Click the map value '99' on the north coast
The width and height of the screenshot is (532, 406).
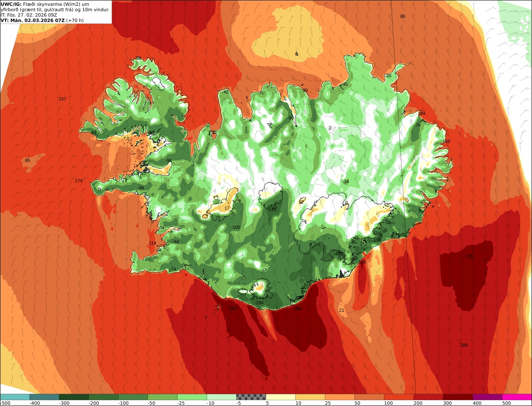pyautogui.click(x=305, y=90)
